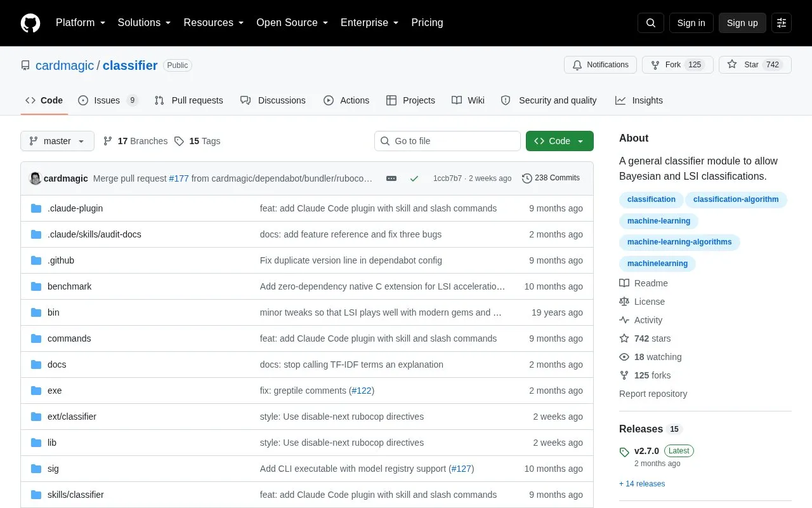Expand the Open Source menu
Viewport: 812px width, 508px height.
coord(292,23)
